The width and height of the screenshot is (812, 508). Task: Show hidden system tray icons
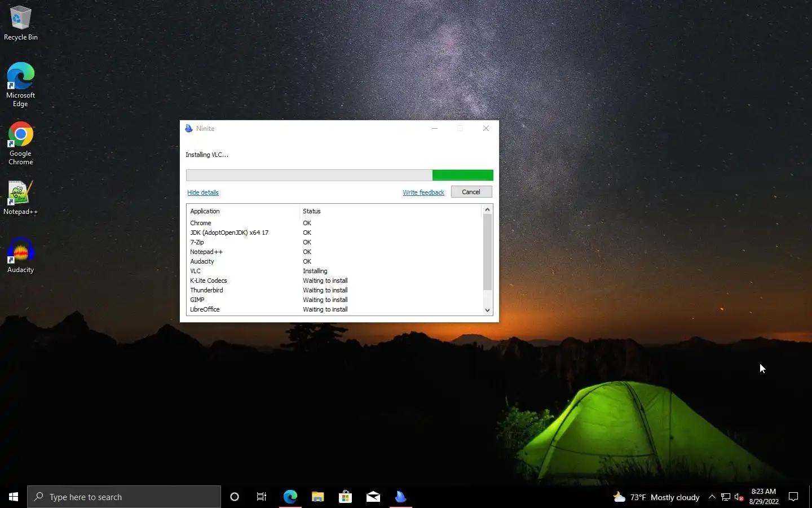coord(712,497)
